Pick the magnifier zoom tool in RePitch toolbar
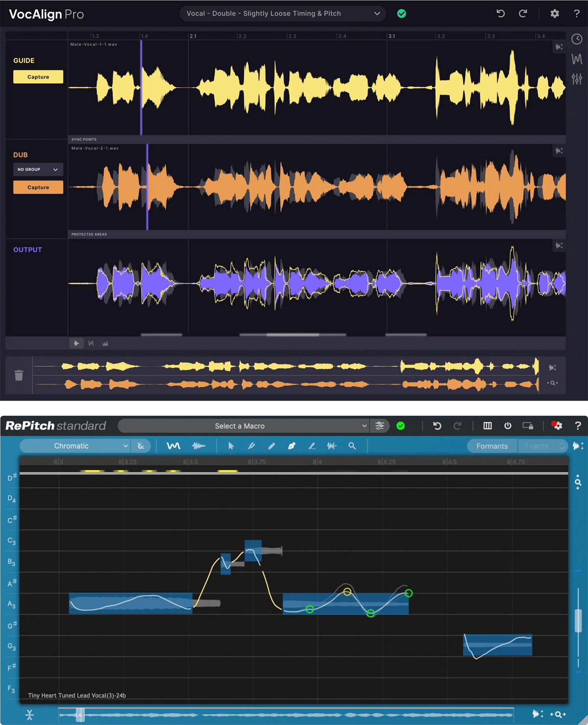The height and width of the screenshot is (725, 588). click(x=352, y=446)
